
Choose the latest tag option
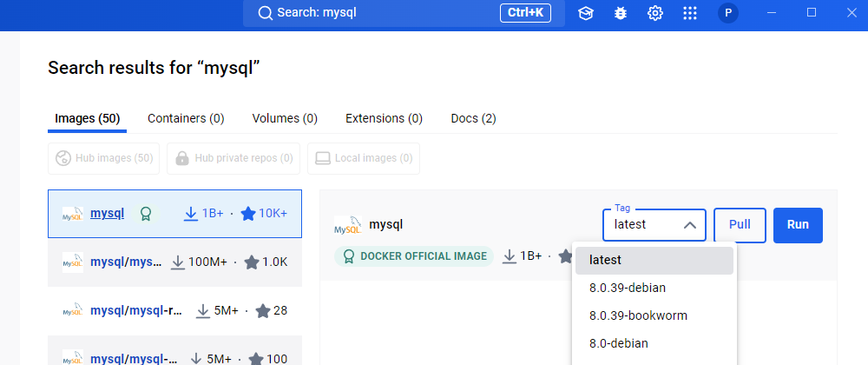tap(654, 261)
